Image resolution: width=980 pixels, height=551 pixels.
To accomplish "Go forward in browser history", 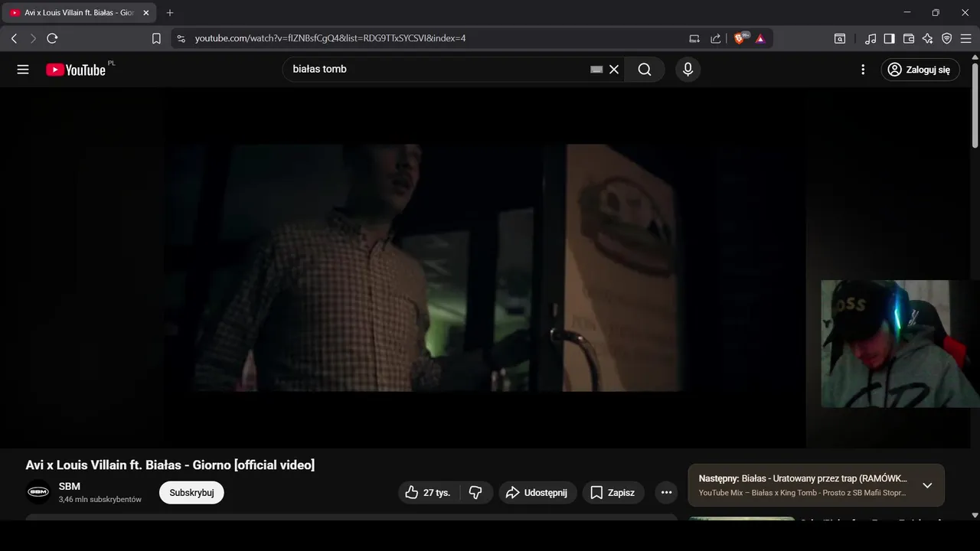I will click(33, 38).
